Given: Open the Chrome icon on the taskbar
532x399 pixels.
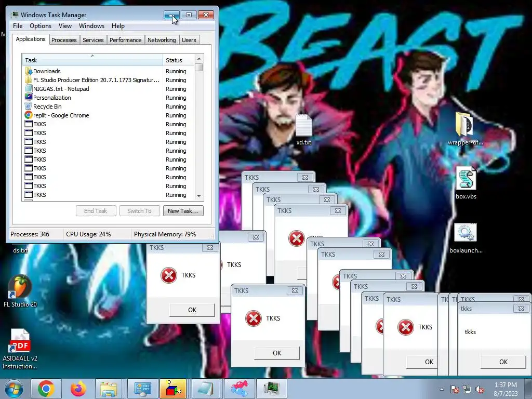Looking at the screenshot, I should [46, 389].
